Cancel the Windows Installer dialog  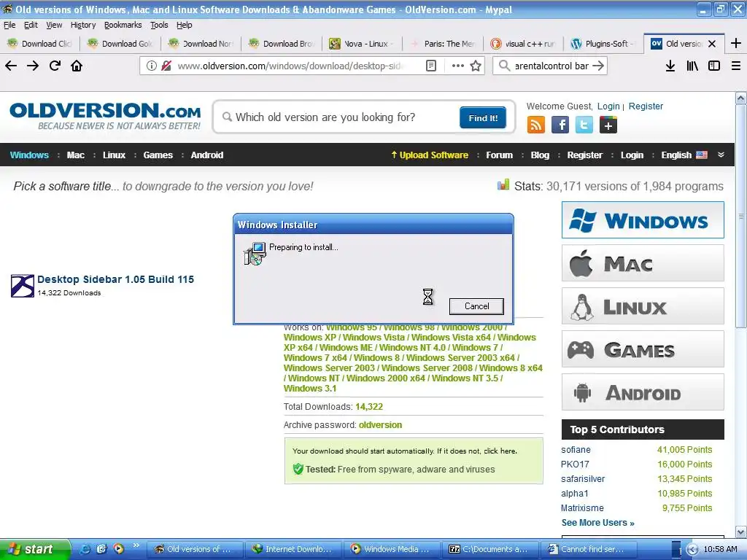tap(476, 306)
